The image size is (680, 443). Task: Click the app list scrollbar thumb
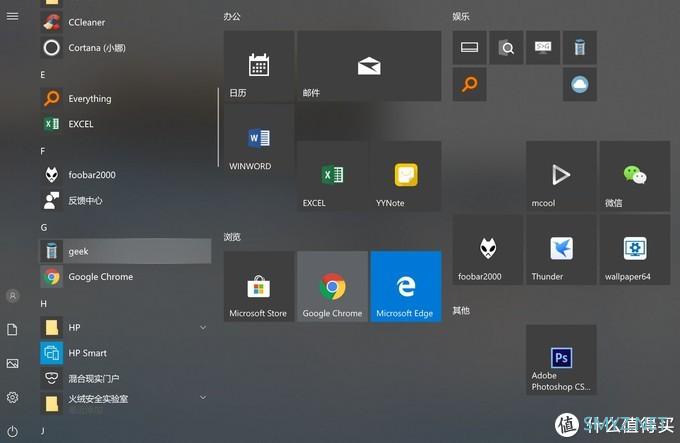[218, 127]
